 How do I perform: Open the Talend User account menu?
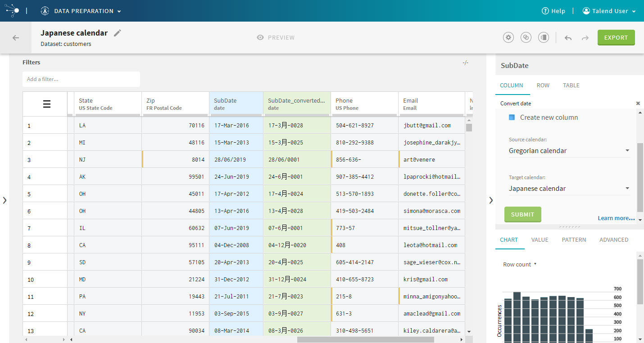pyautogui.click(x=609, y=11)
